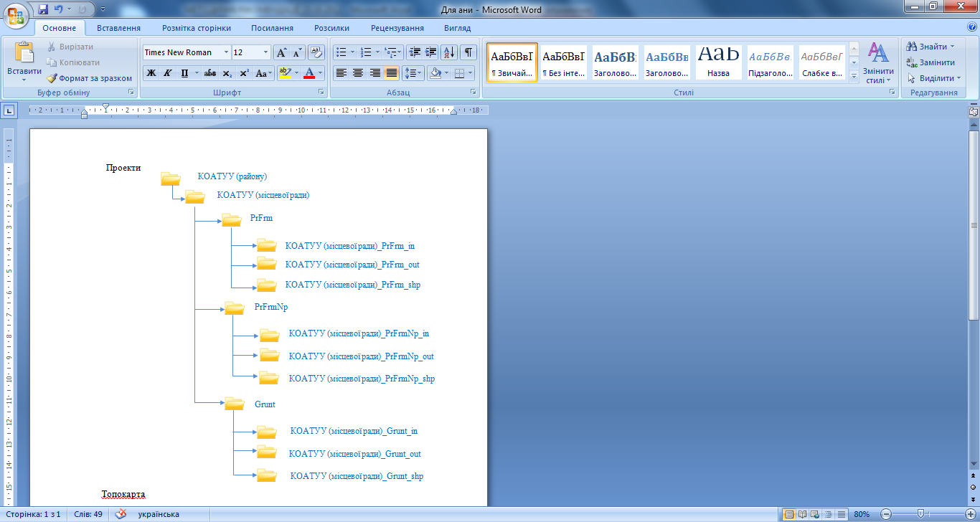Undo last action in quick access toolbar

pos(59,9)
